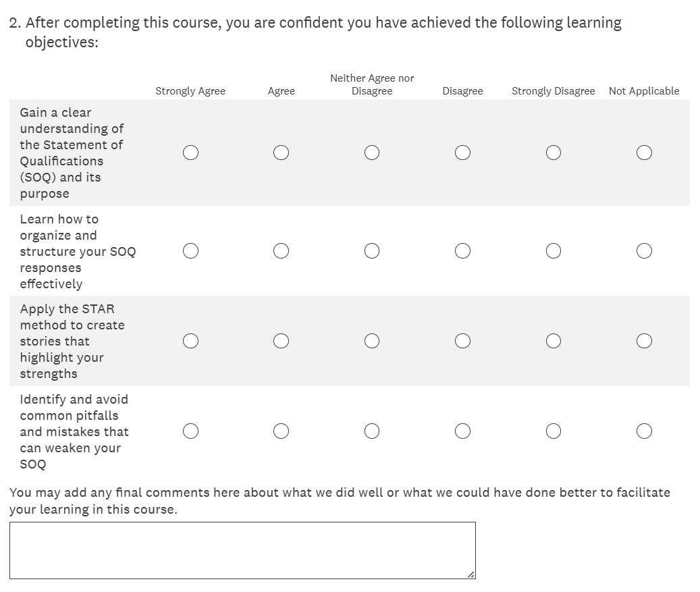
Task: Select Strongly Disagree for structuring SOQ responses
Action: [553, 251]
